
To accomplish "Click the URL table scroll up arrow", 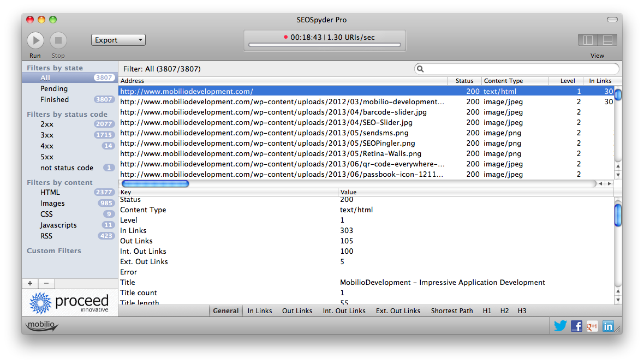I will click(x=618, y=166).
